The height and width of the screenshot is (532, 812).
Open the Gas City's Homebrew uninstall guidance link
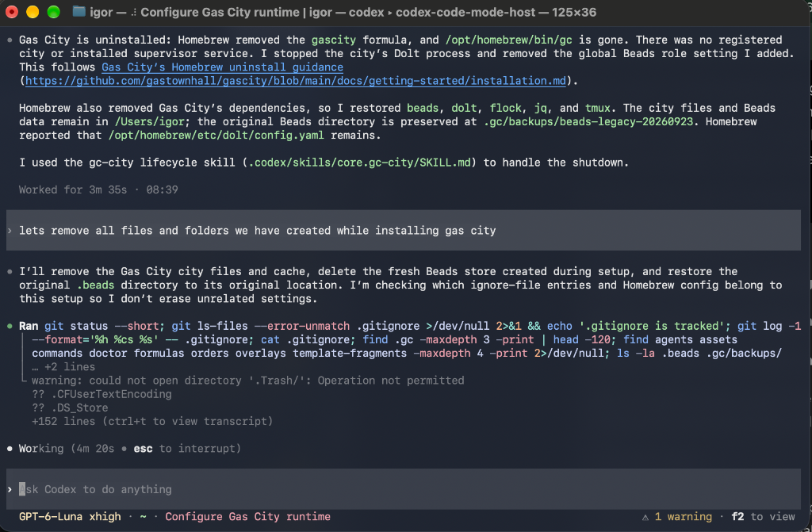tap(222, 67)
